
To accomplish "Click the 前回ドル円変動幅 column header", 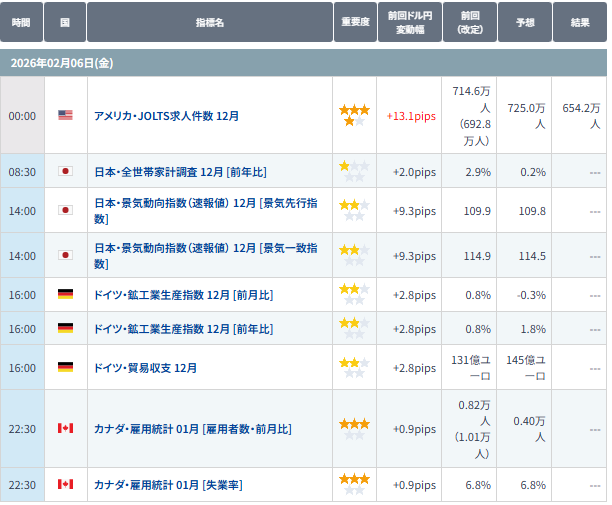I will pyautogui.click(x=410, y=22).
